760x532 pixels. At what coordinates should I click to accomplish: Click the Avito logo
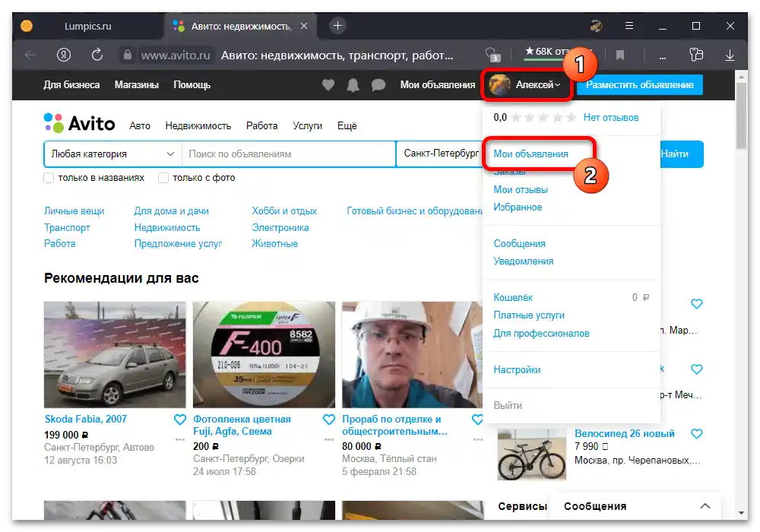point(80,124)
